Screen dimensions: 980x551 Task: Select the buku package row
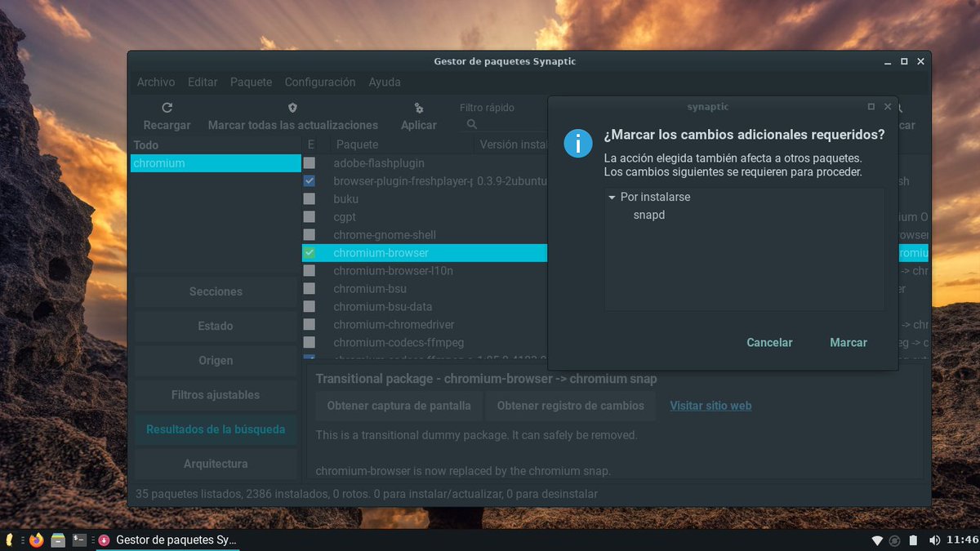(x=425, y=199)
